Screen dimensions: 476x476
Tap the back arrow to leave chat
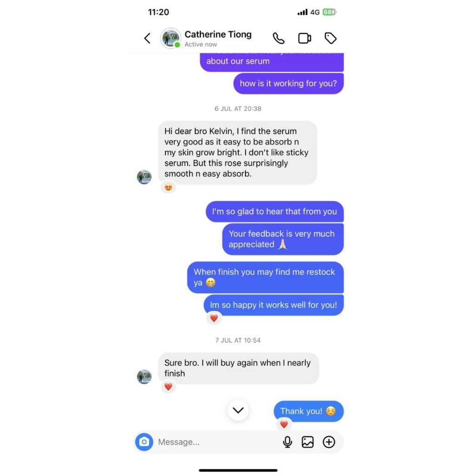(x=147, y=38)
